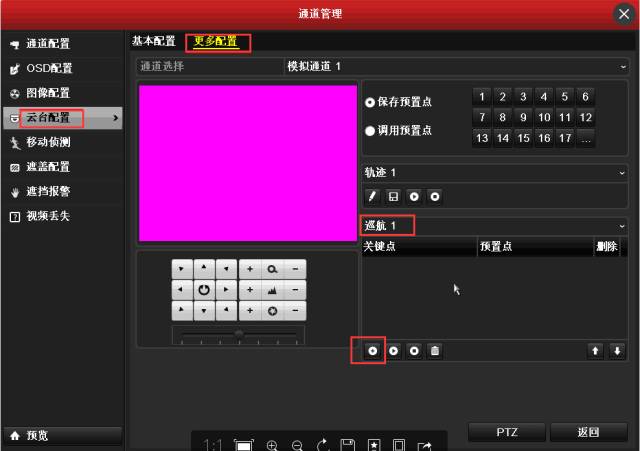Viewport: 640px width, 451px height.
Task: Click the focus minus button
Action: click(295, 290)
